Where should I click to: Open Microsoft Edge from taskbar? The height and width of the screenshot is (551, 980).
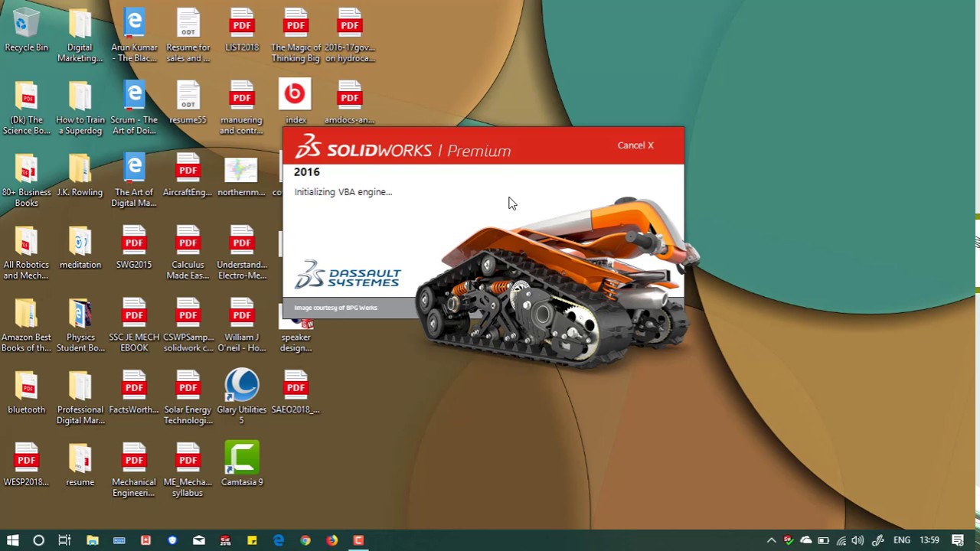(x=279, y=540)
